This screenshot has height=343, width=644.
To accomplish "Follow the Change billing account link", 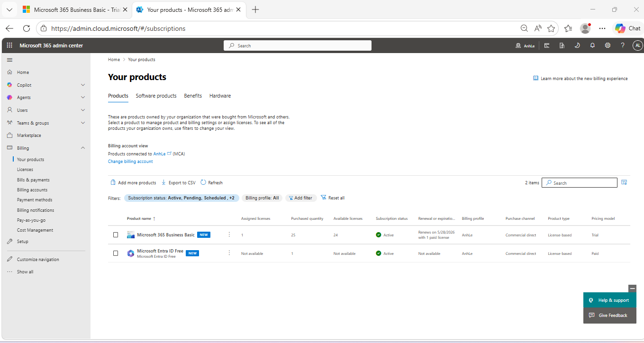I will 130,162.
